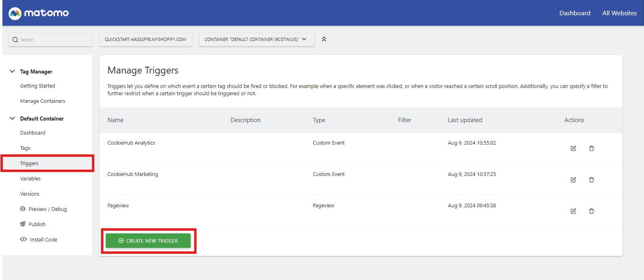The height and width of the screenshot is (280, 644).
Task: Collapse the Default Container section chevron
Action: point(12,119)
